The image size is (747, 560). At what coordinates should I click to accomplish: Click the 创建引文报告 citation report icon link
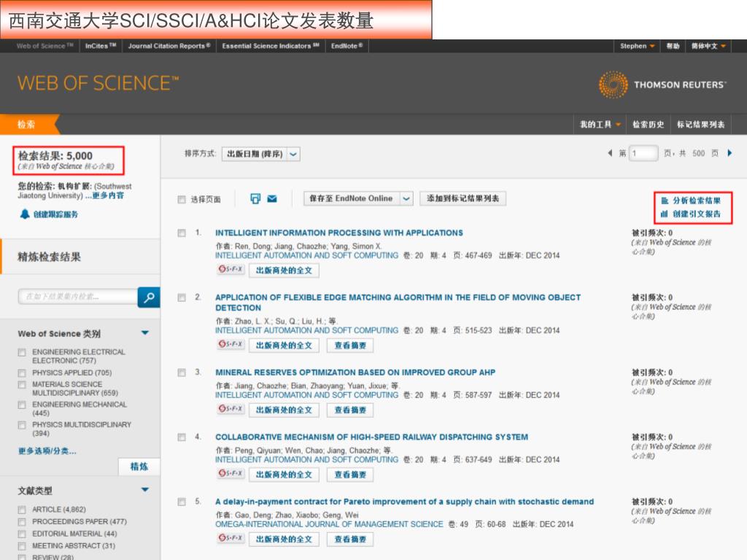[691, 214]
